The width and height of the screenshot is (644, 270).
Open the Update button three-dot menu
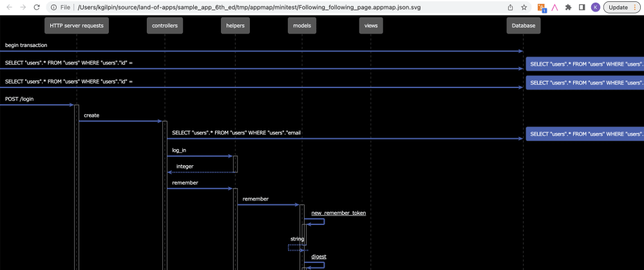[635, 7]
